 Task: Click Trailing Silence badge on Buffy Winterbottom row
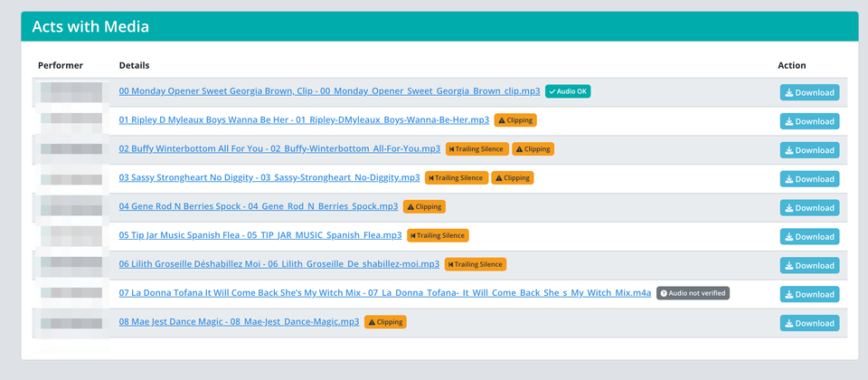pyautogui.click(x=476, y=148)
